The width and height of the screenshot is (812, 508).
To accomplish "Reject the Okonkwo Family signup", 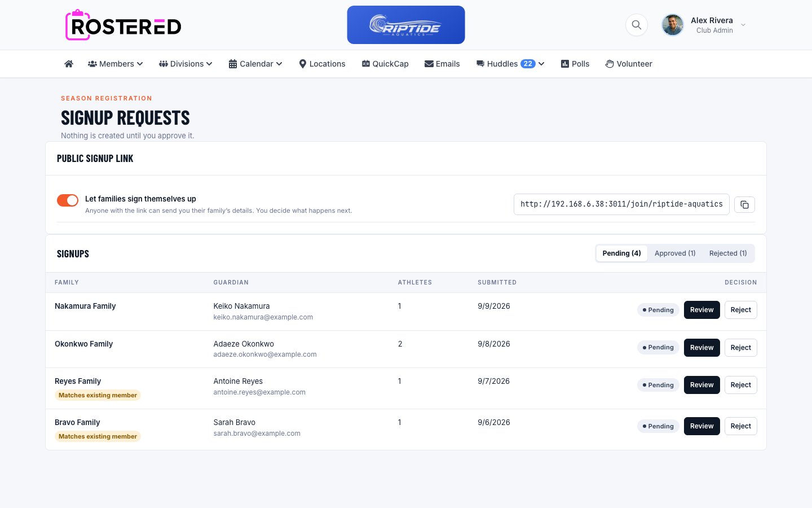I will pos(741,348).
